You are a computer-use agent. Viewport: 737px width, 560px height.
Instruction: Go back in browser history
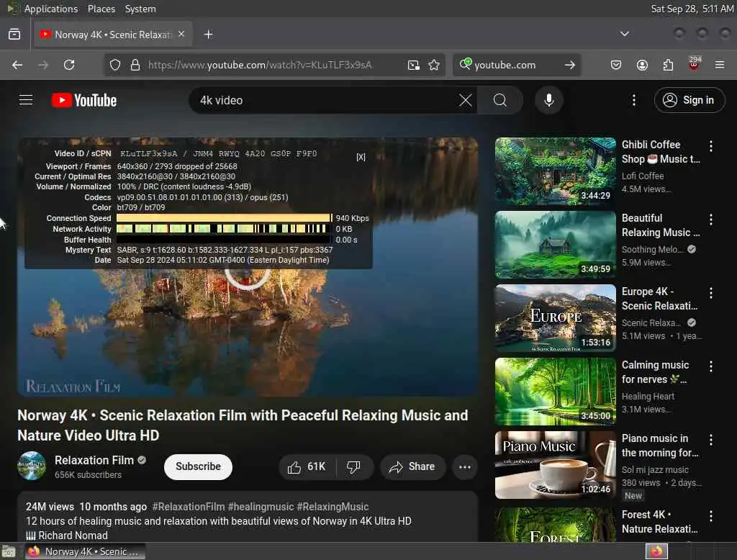pyautogui.click(x=17, y=65)
